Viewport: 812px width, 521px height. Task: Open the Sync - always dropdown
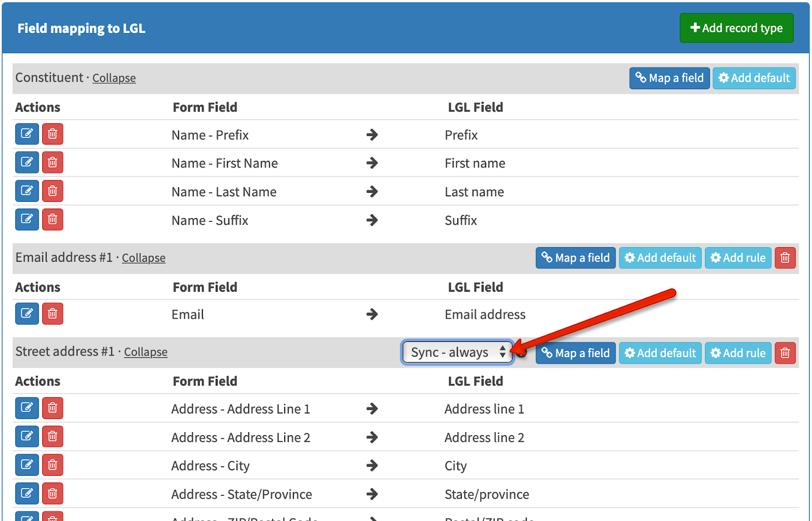pos(458,352)
